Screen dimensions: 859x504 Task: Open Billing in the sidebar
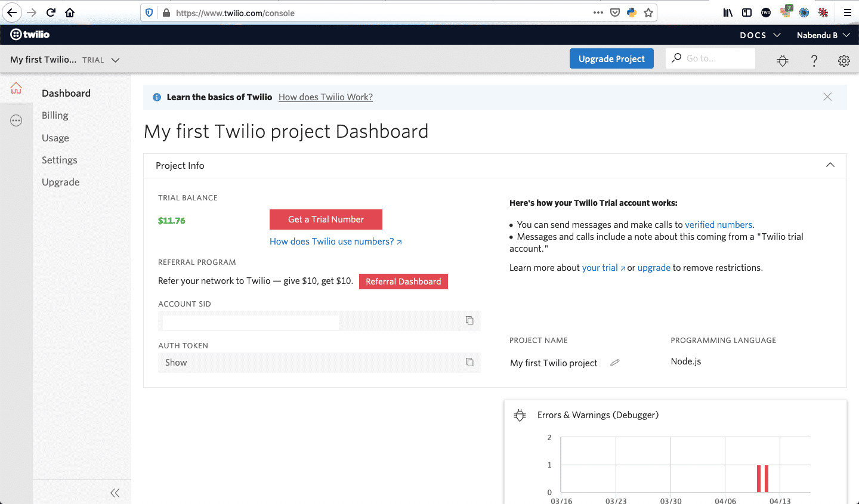[55, 115]
